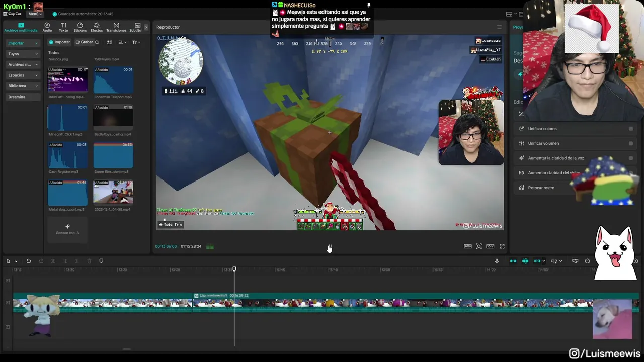Open the Texto tab
The image size is (644, 362).
coord(63,27)
